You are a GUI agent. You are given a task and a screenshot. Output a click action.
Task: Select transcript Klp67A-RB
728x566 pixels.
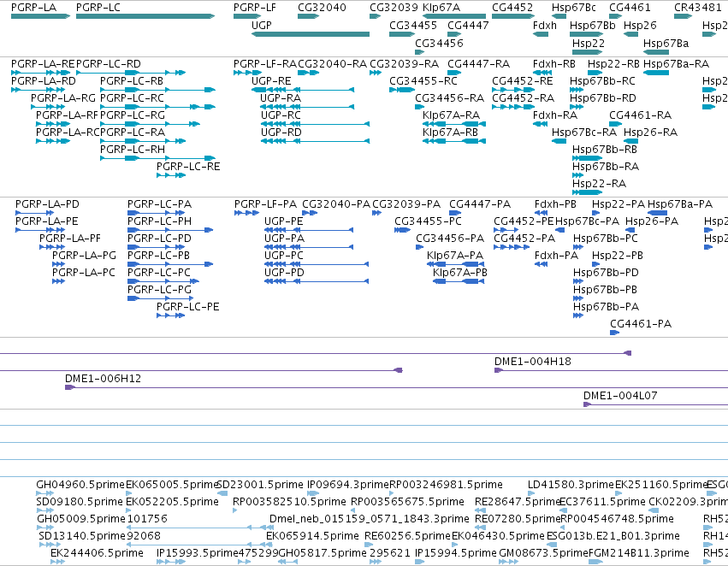[454, 141]
